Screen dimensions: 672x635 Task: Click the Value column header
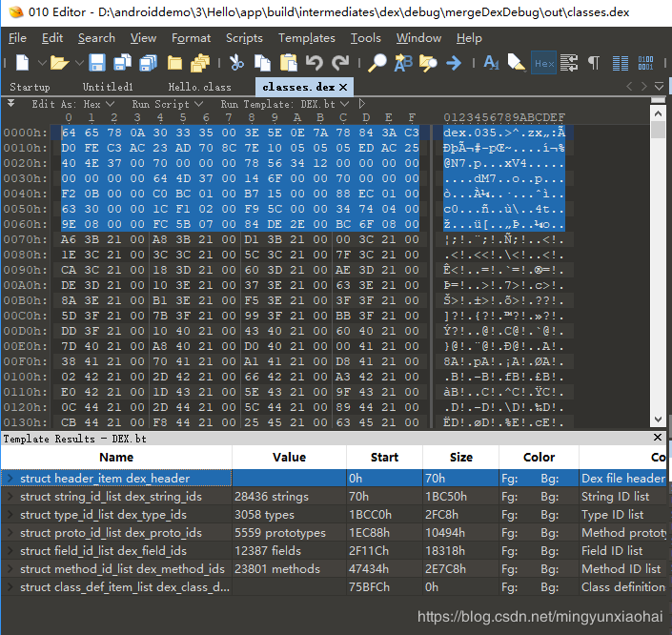(289, 457)
